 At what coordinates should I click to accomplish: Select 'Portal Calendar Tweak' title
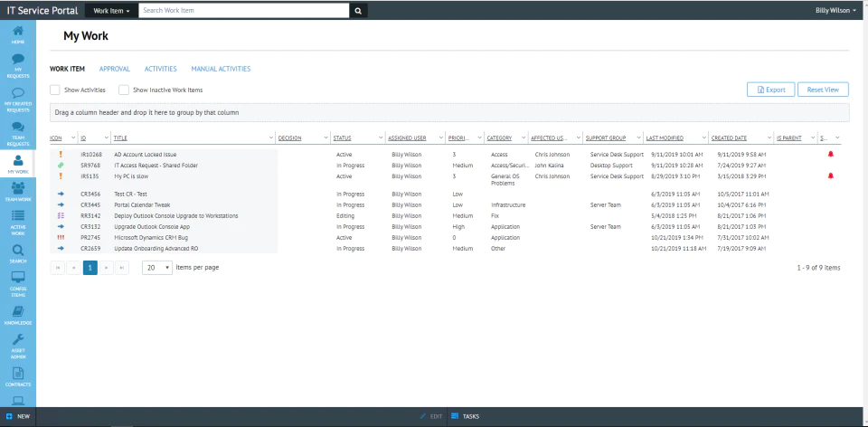[x=142, y=205]
